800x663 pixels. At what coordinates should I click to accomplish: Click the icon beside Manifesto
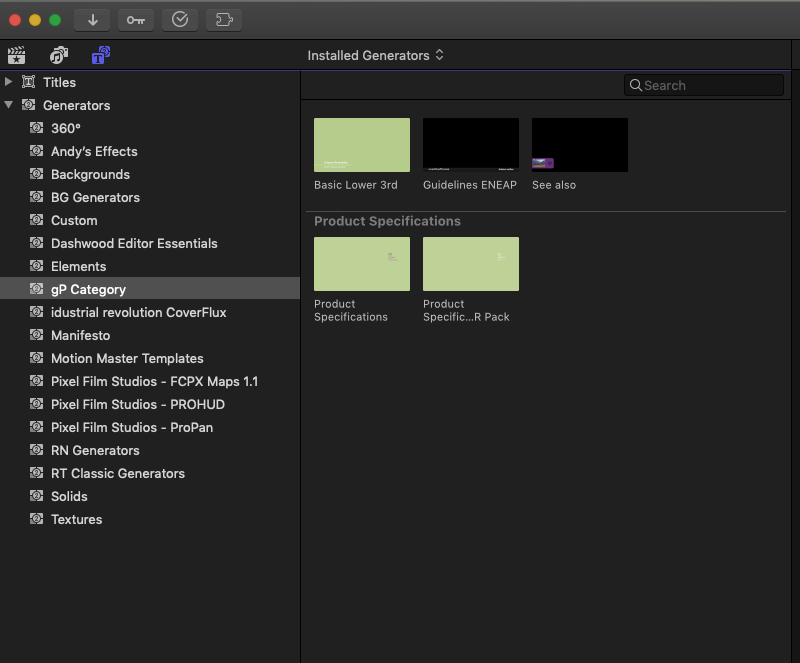36,334
